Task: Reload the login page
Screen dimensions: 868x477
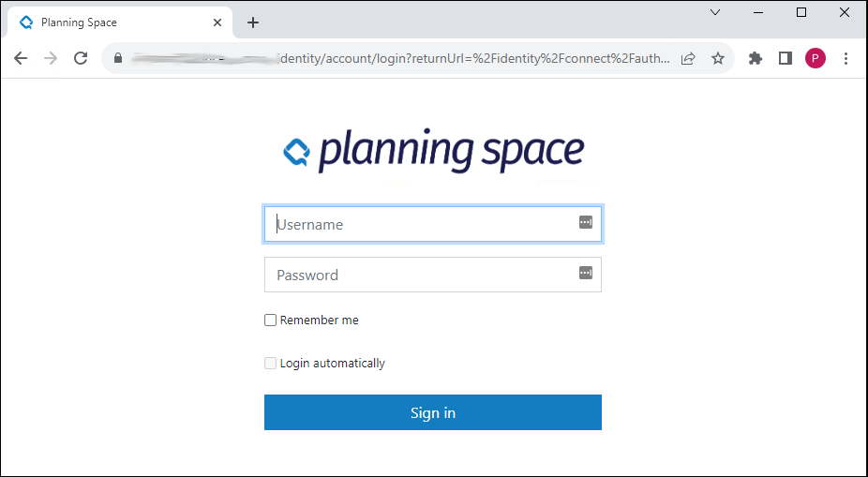Action: coord(81,58)
